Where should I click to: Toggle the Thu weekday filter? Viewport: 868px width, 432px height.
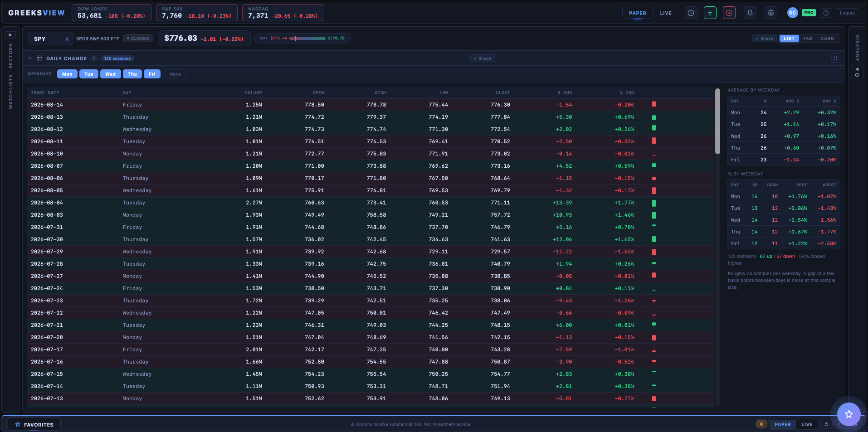click(x=132, y=74)
